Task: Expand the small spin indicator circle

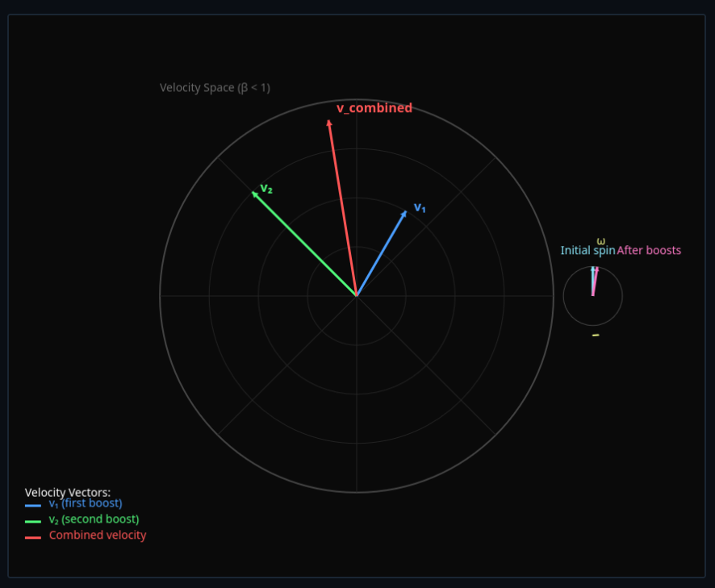Action: click(x=593, y=296)
